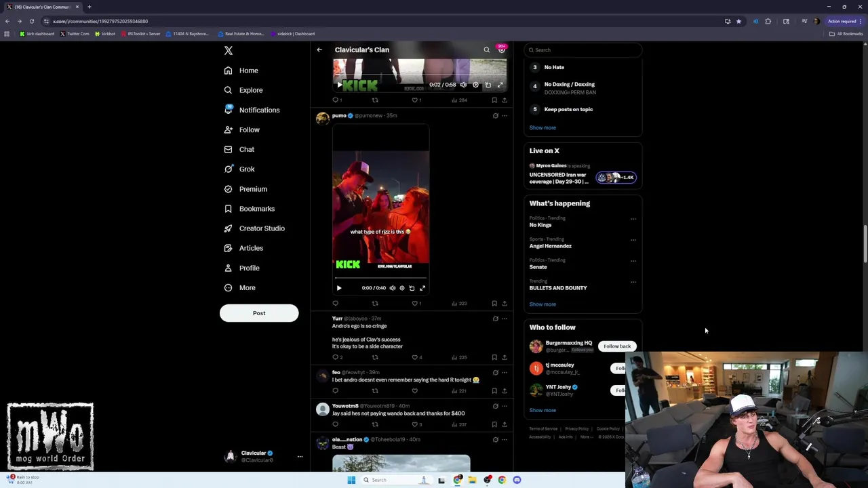868x488 pixels.
Task: Share the pumo post
Action: pyautogui.click(x=505, y=304)
